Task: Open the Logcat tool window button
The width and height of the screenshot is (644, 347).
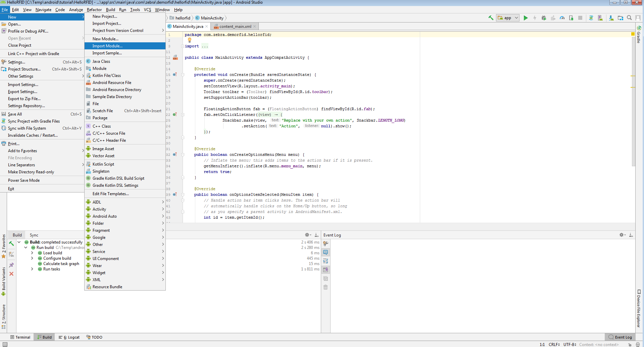Action: click(69, 337)
